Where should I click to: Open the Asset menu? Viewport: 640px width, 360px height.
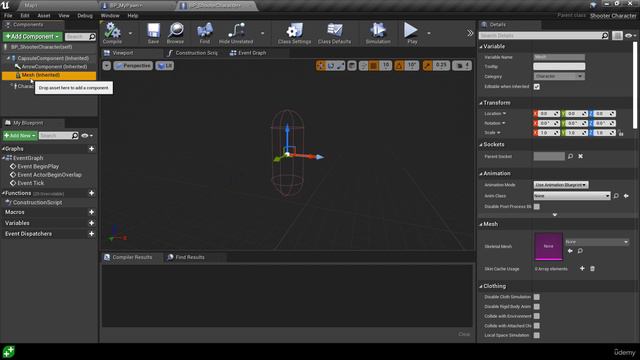(44, 16)
